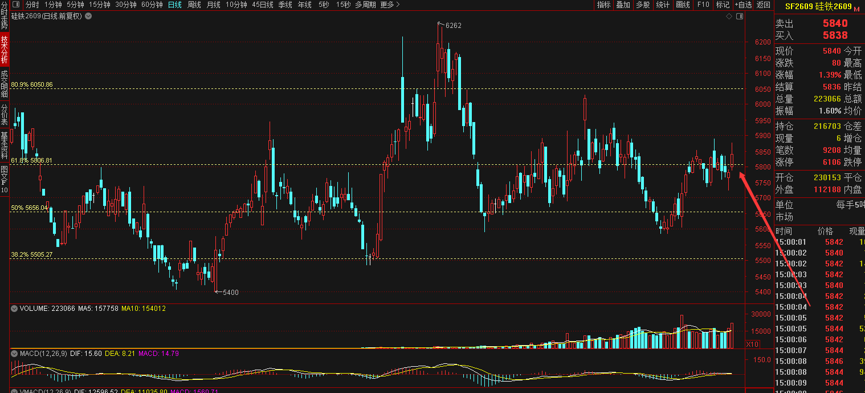Viewport: 865px width, 393px height.
Task: Open the 硅铁2609 chart title dropdown arrow
Action: 89,17
